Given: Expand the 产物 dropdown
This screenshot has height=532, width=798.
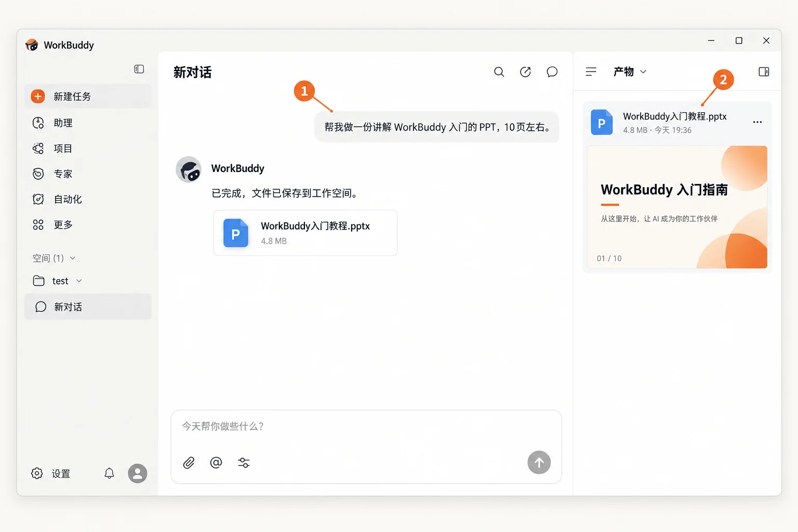Looking at the screenshot, I should pos(630,72).
